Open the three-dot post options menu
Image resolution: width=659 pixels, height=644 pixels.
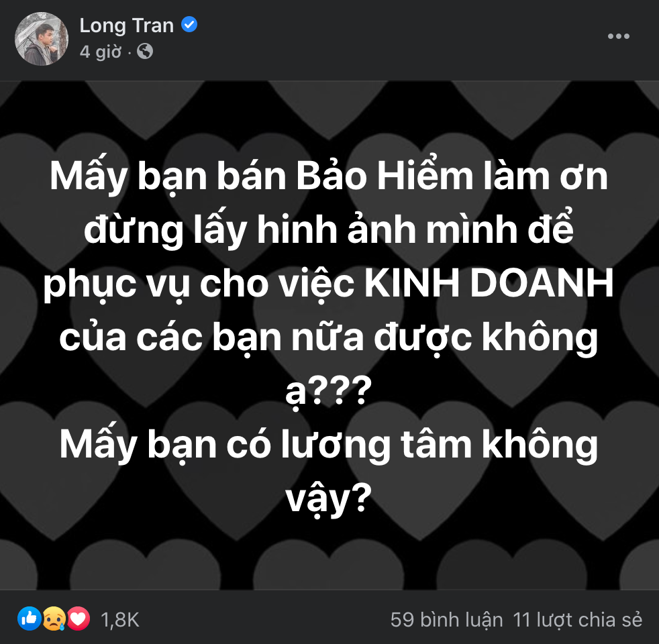click(618, 36)
